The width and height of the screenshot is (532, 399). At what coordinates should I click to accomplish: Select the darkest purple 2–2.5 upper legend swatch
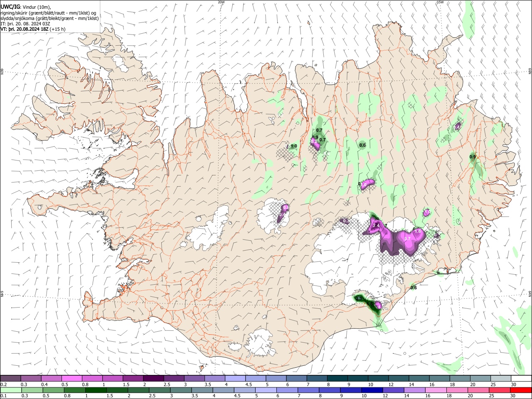click(154, 379)
